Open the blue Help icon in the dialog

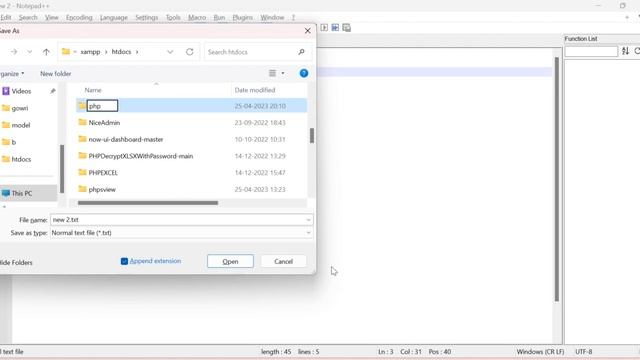(304, 73)
